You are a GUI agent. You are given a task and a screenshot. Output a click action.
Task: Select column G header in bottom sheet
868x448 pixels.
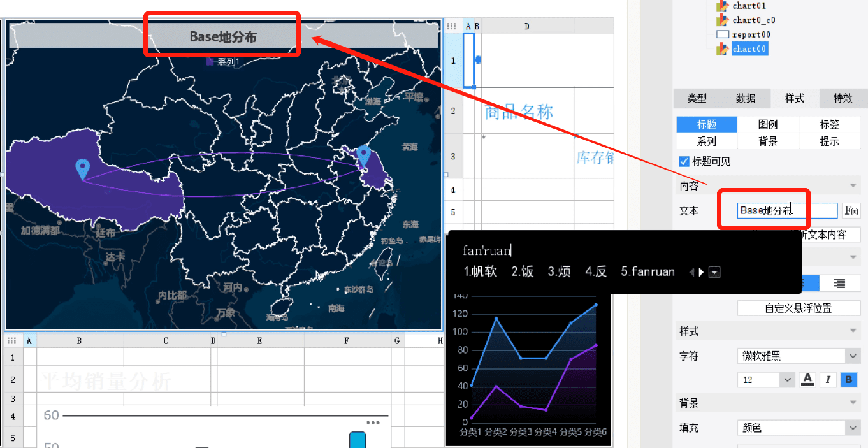[x=398, y=341]
